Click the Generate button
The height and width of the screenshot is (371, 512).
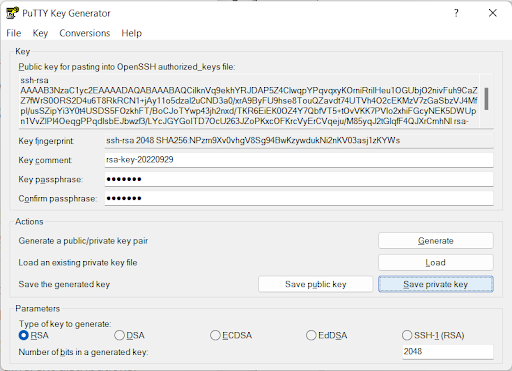(x=436, y=241)
